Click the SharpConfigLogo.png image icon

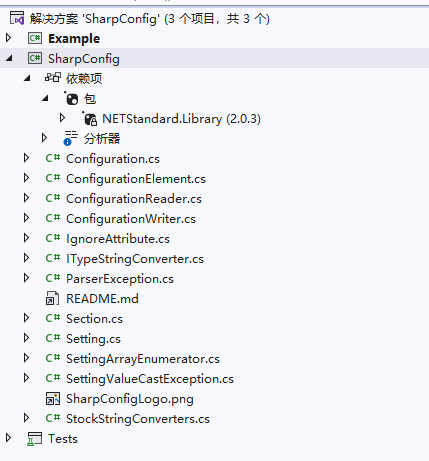pyautogui.click(x=53, y=399)
